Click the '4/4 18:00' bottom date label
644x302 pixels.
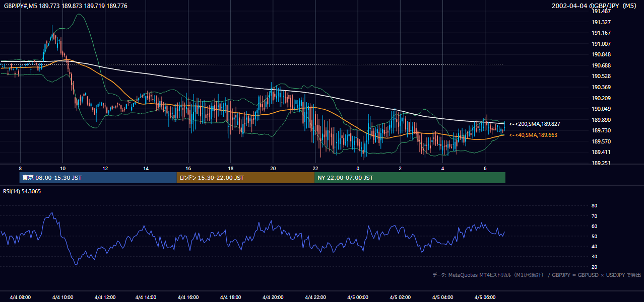click(231, 297)
